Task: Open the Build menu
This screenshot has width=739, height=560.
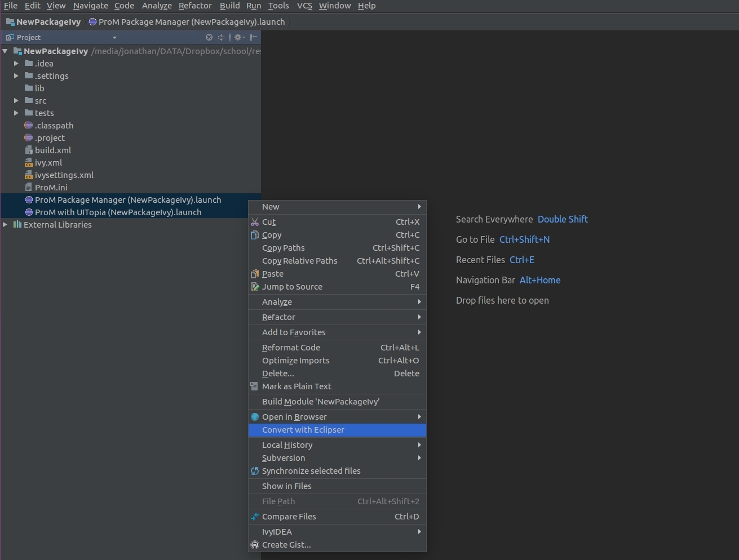Action: pyautogui.click(x=229, y=6)
